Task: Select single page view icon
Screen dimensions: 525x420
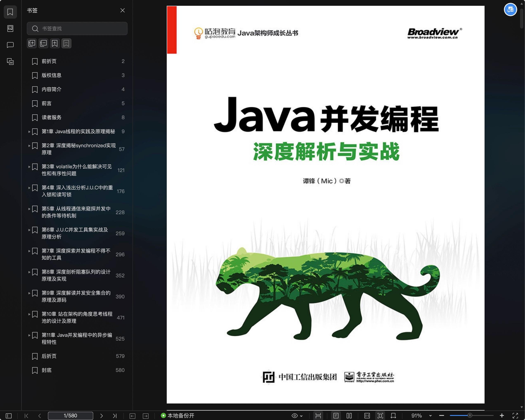Action: tap(336, 416)
